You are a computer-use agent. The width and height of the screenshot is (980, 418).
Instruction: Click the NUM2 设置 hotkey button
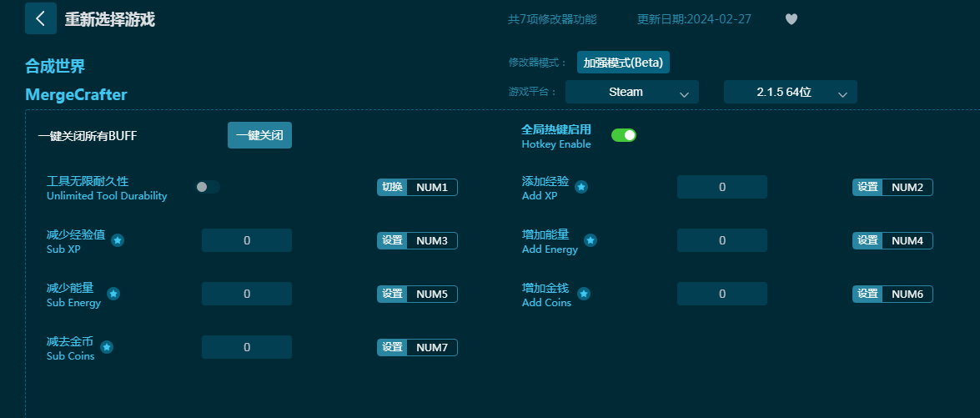pyautogui.click(x=892, y=188)
